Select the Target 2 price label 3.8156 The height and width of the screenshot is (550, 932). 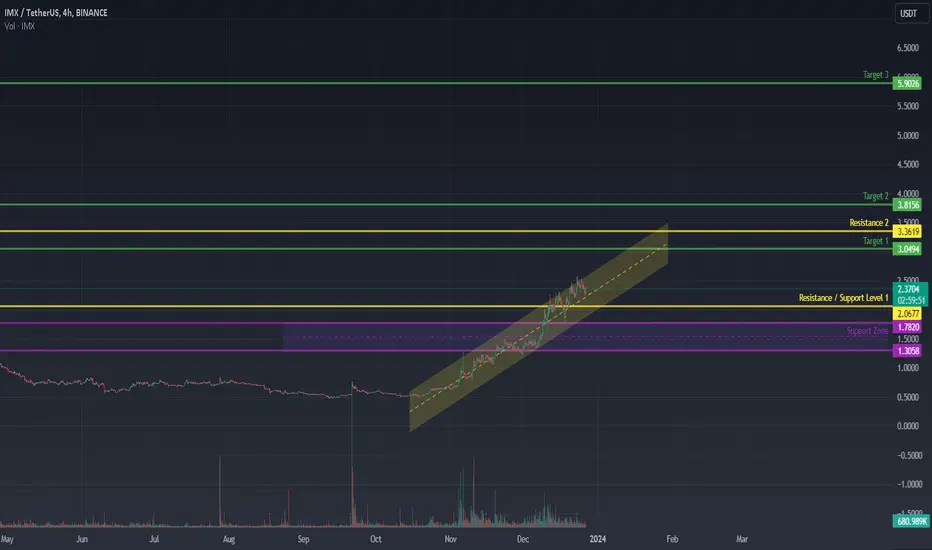[x=908, y=205]
